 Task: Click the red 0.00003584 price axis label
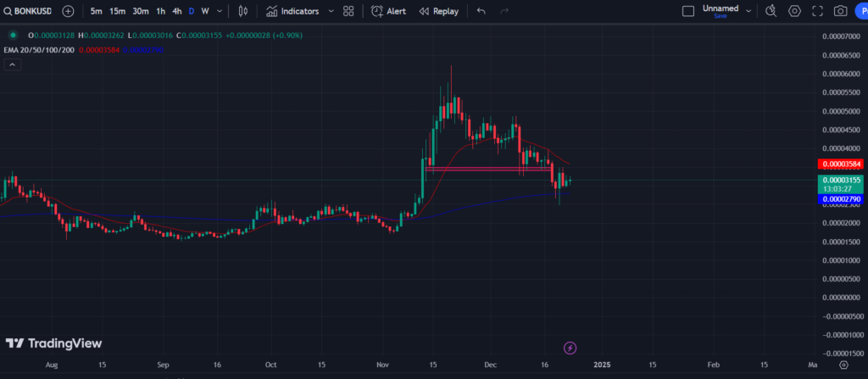[840, 164]
